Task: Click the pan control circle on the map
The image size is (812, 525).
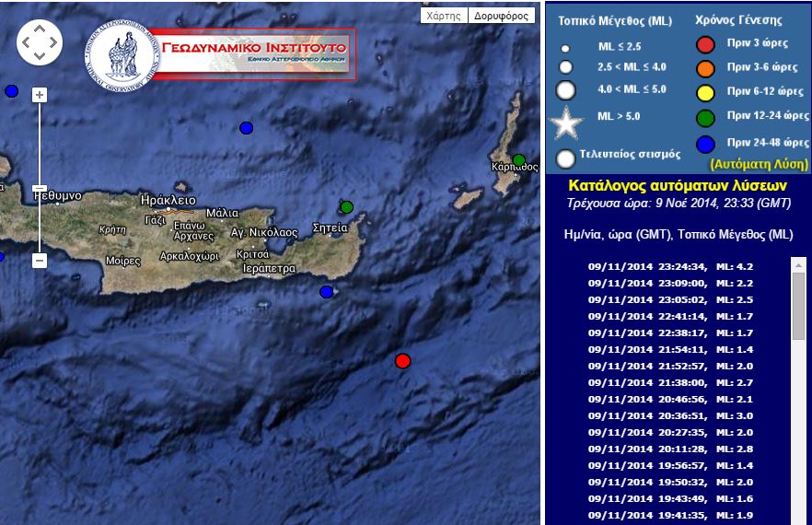Action: [40, 42]
